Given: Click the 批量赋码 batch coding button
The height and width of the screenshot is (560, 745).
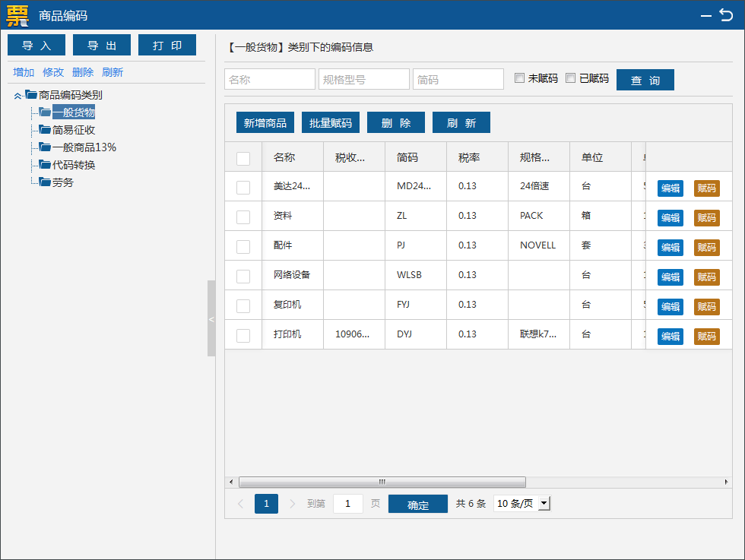Looking at the screenshot, I should click(x=330, y=122).
